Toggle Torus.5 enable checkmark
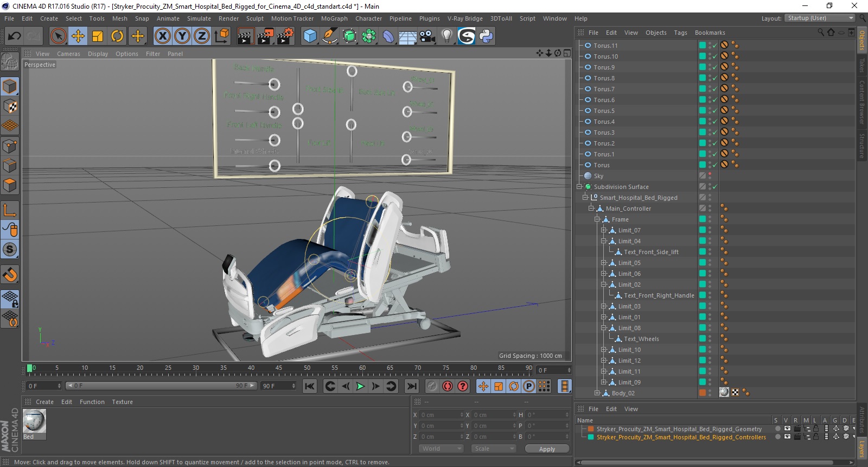The height and width of the screenshot is (467, 868). coord(715,111)
